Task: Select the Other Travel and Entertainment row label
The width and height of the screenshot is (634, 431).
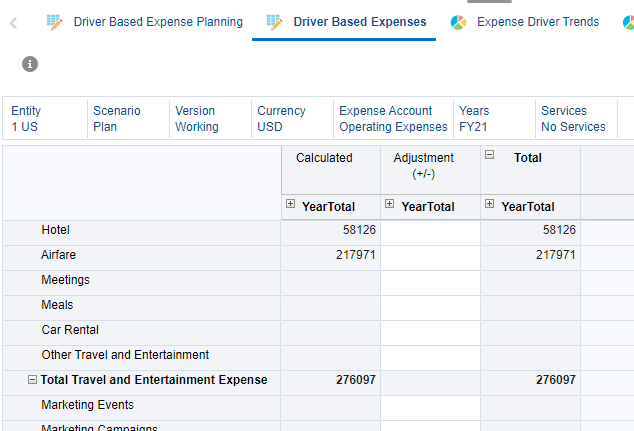Action: [125, 355]
